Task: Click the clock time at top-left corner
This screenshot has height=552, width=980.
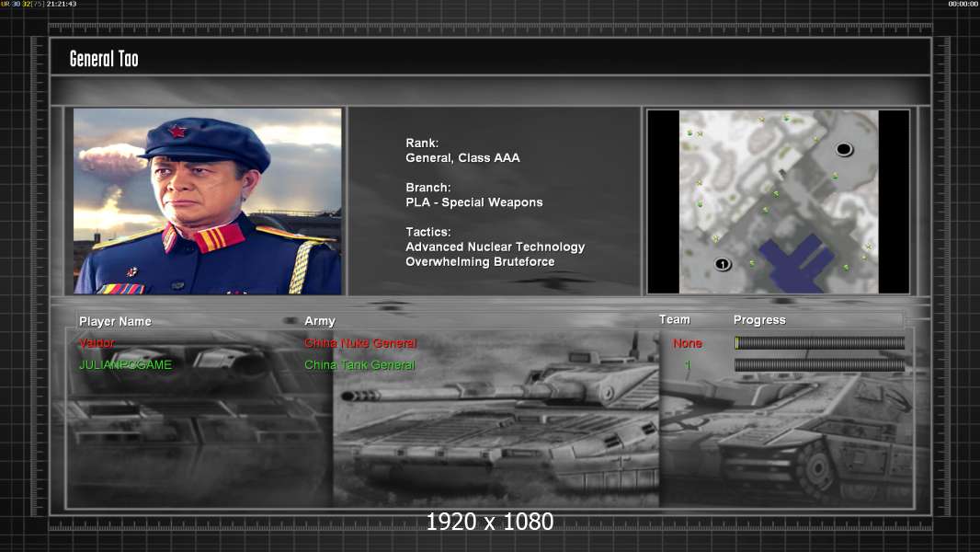Action: pyautogui.click(x=62, y=4)
